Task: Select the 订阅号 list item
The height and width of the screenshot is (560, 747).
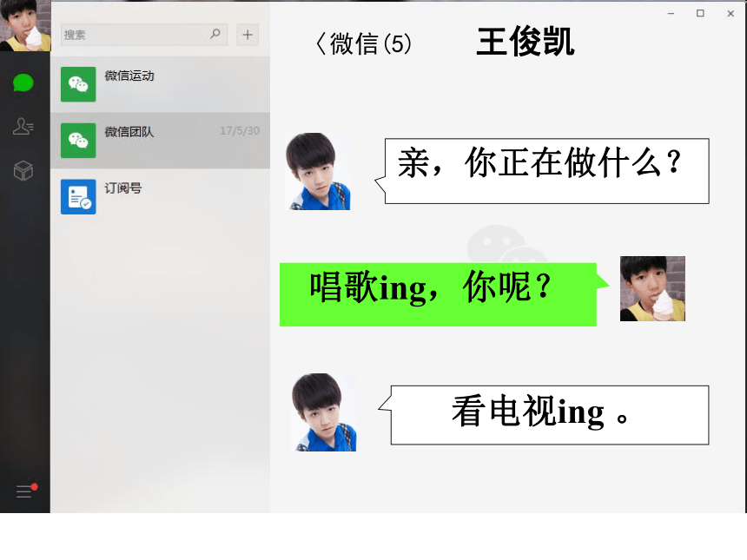Action: (x=160, y=197)
